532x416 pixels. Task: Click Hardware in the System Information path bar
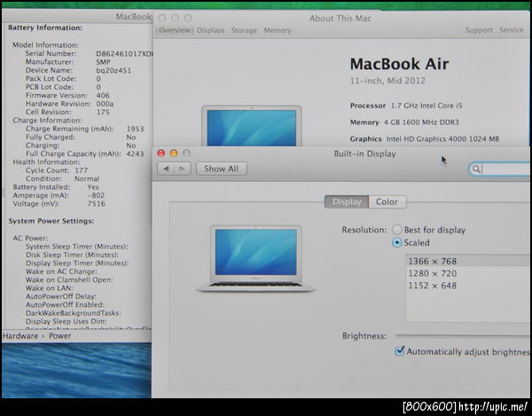click(x=20, y=336)
